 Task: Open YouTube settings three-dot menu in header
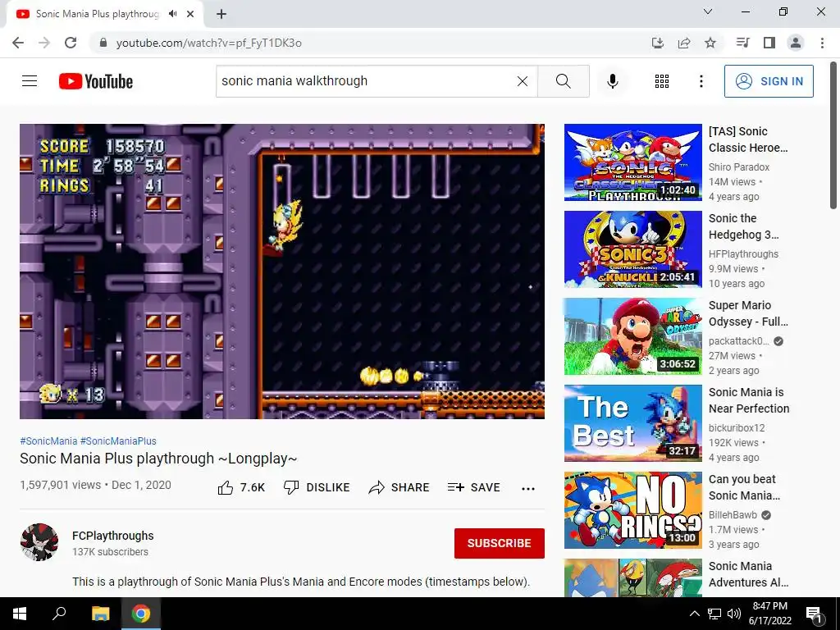pos(701,81)
